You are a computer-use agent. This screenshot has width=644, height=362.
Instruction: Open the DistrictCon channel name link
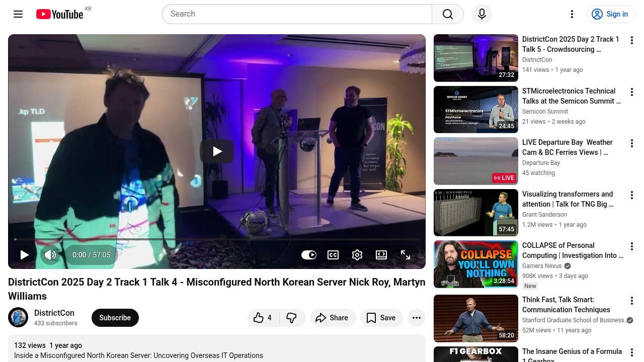click(x=54, y=313)
